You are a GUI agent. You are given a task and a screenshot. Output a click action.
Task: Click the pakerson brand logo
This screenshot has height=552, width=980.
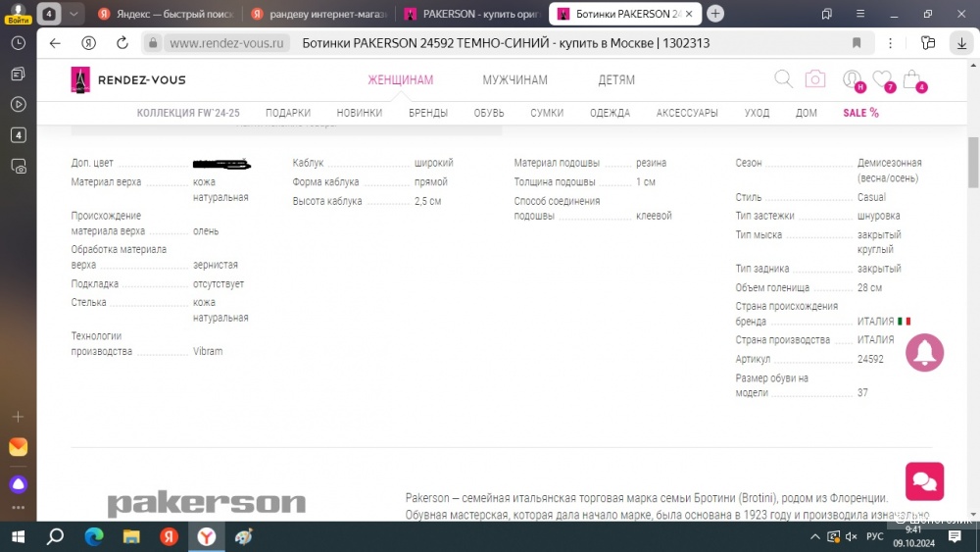(206, 504)
